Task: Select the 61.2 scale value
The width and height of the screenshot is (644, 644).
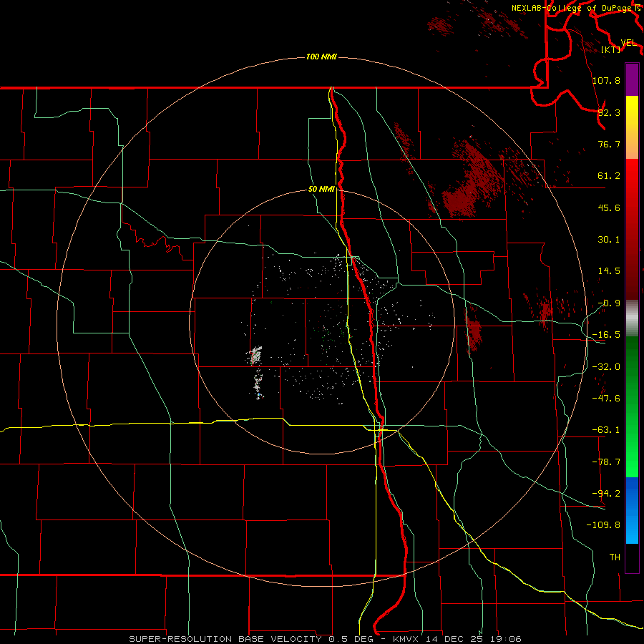Action: tap(609, 176)
